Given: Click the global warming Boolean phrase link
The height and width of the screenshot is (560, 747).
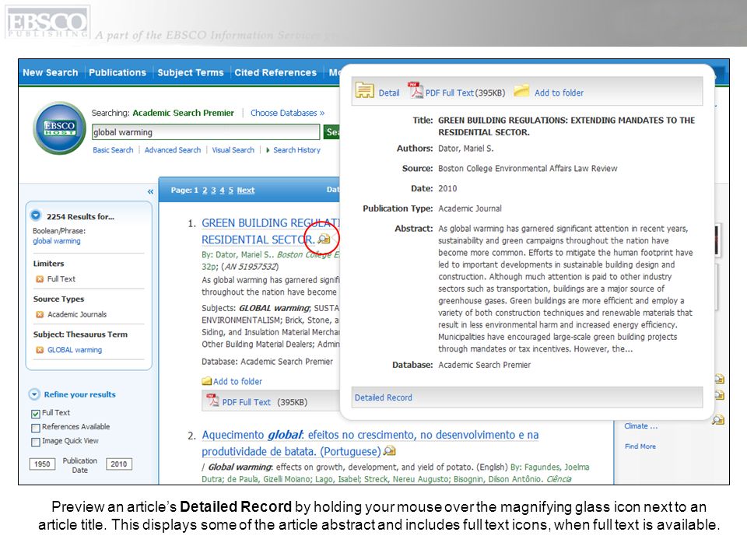Looking at the screenshot, I should (x=57, y=241).
